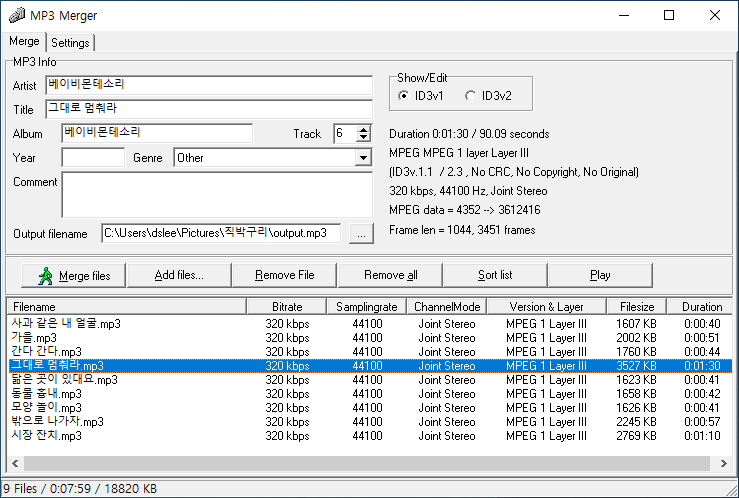The image size is (739, 498).
Task: Click the Remove File button
Action: 284,275
